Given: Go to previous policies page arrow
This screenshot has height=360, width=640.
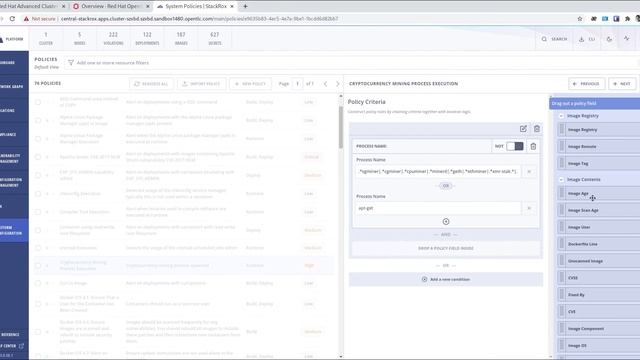Looking at the screenshot, I should (x=325, y=84).
